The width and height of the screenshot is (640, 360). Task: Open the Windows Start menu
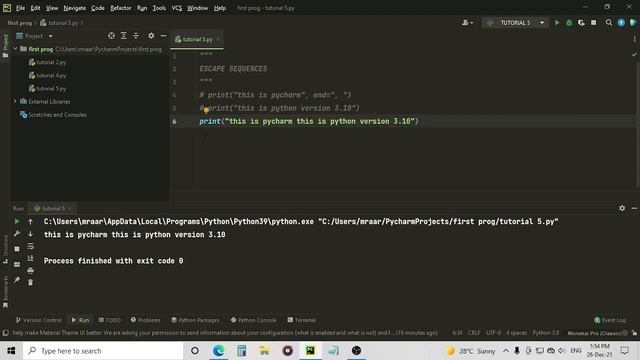pyautogui.click(x=11, y=351)
